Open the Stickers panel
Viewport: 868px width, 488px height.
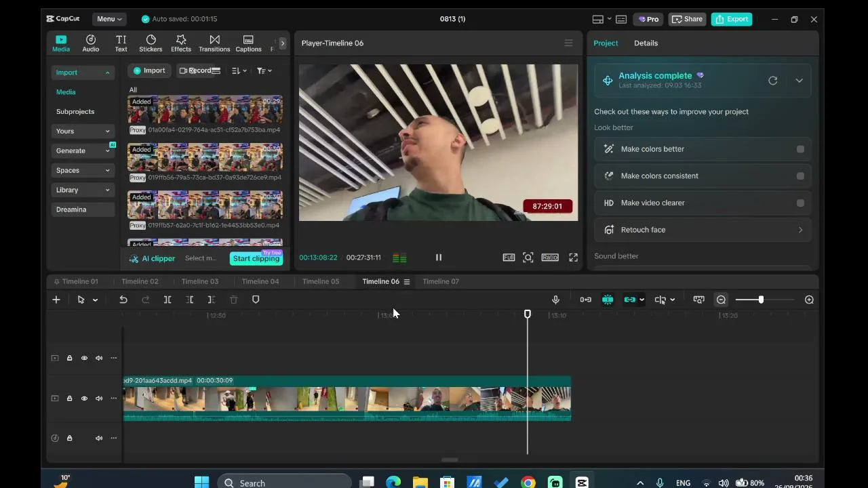[x=151, y=43]
